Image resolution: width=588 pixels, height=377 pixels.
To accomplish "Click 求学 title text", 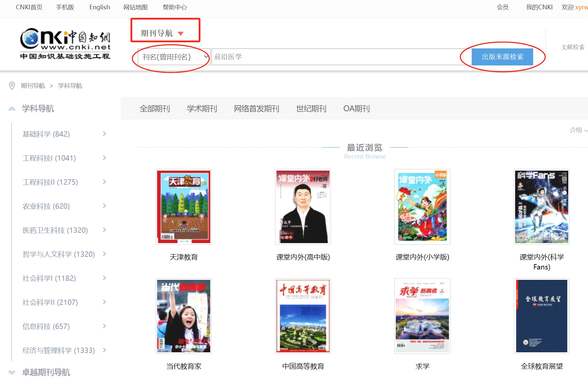I will click(x=422, y=366).
